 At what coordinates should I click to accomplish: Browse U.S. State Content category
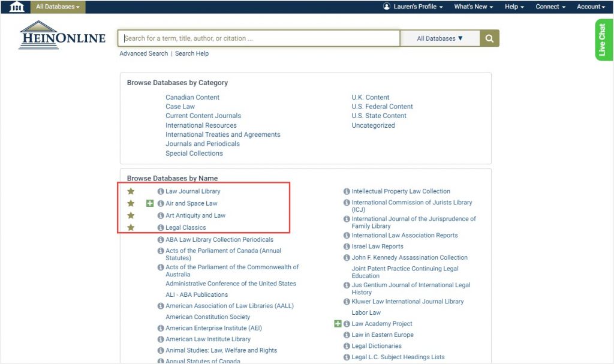(379, 116)
